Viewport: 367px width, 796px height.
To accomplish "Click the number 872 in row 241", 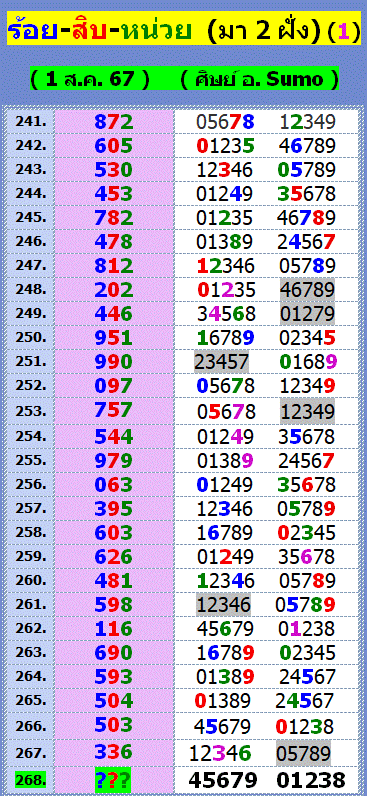I will pyautogui.click(x=114, y=121).
